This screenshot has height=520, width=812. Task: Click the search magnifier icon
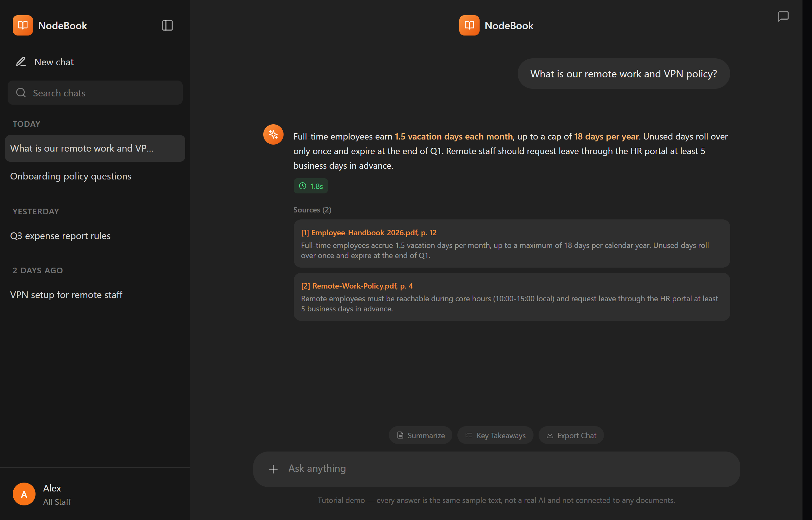tap(21, 93)
